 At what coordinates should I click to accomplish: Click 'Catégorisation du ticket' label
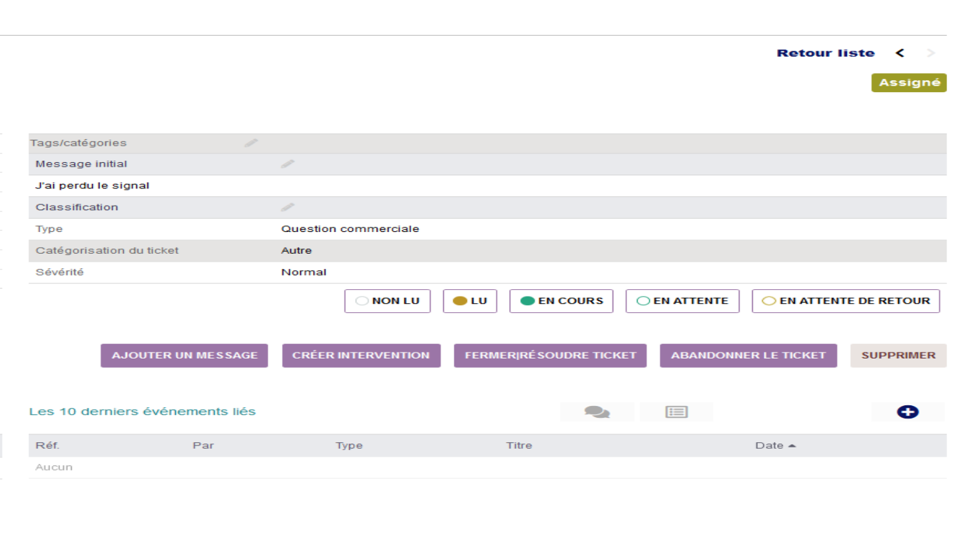pos(107,250)
